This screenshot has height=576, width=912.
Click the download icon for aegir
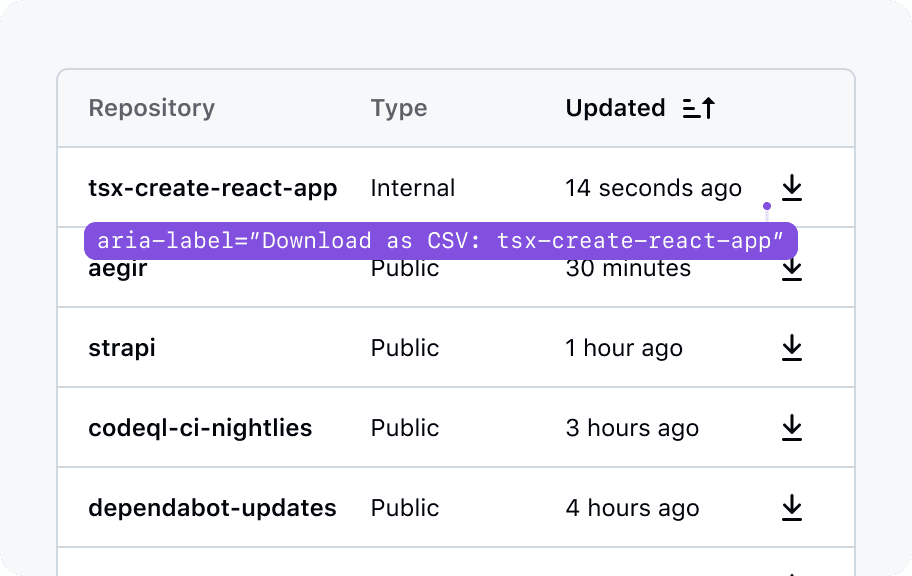click(792, 270)
